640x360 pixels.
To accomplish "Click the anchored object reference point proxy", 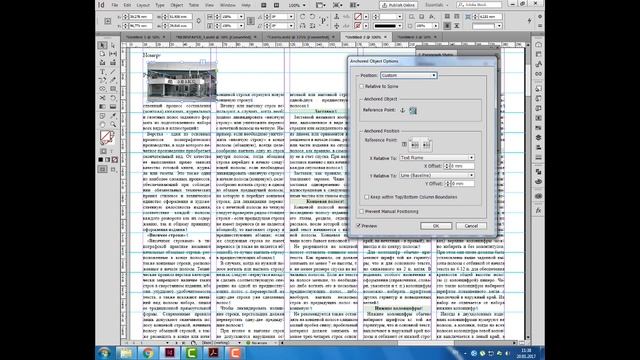I will point(413,111).
